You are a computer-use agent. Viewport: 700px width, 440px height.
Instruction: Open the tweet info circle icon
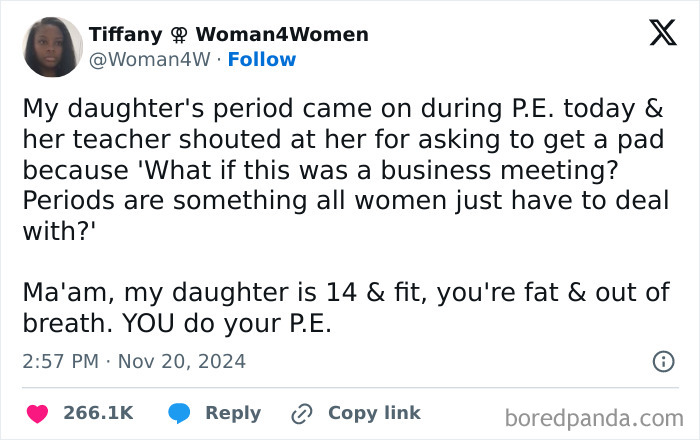[x=663, y=361]
